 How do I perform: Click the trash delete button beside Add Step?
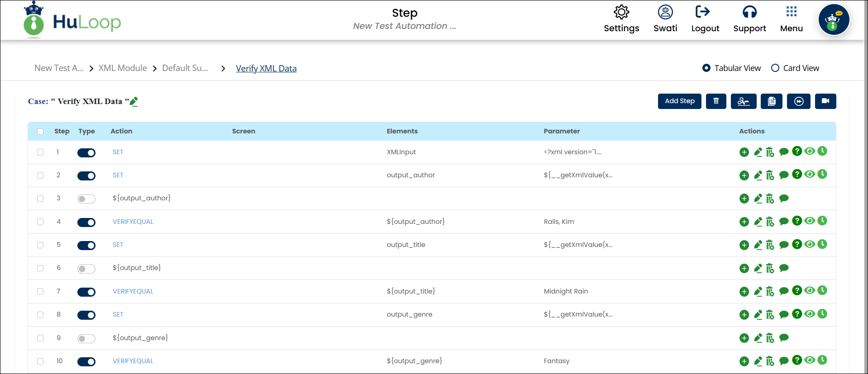click(715, 101)
